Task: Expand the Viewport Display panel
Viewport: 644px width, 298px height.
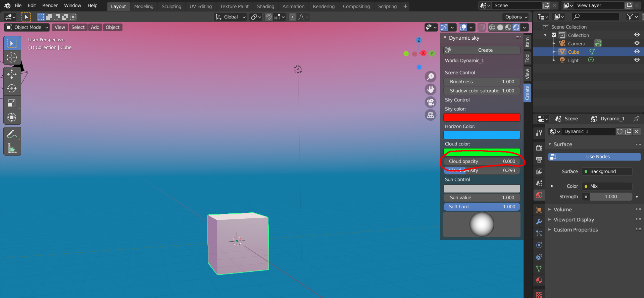Action: click(x=550, y=220)
